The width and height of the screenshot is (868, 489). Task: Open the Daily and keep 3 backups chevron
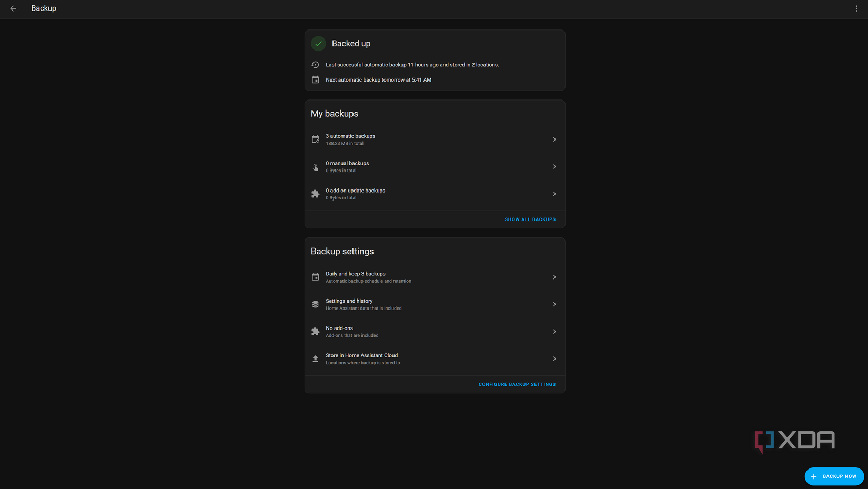[554, 277]
